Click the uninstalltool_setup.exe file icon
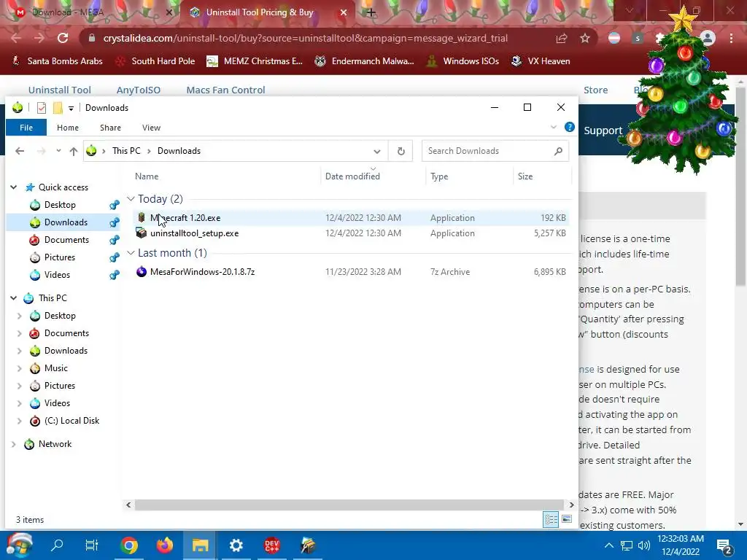The height and width of the screenshot is (560, 747). point(141,233)
